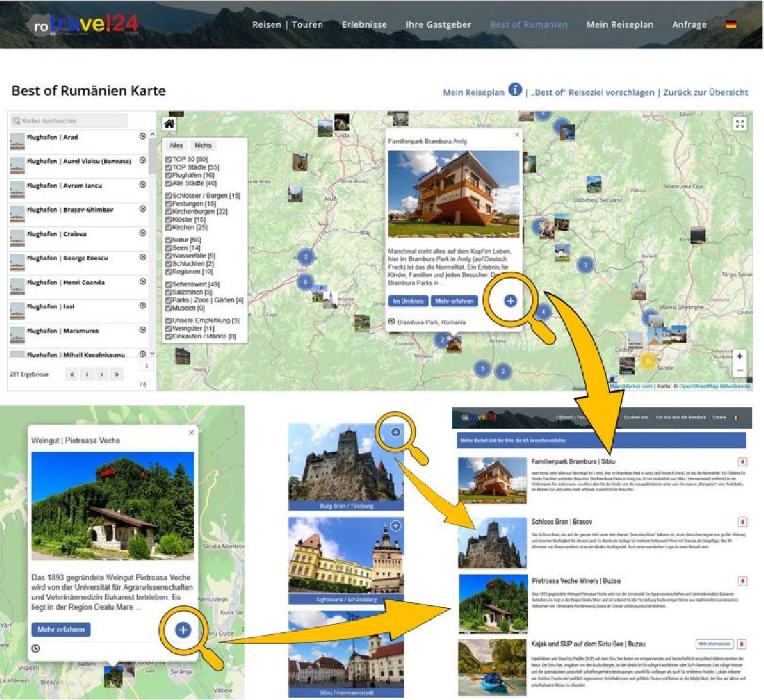The image size is (764, 700).
Task: Add Familienpark Brambura via plus icon in popup
Action: pyautogui.click(x=510, y=301)
